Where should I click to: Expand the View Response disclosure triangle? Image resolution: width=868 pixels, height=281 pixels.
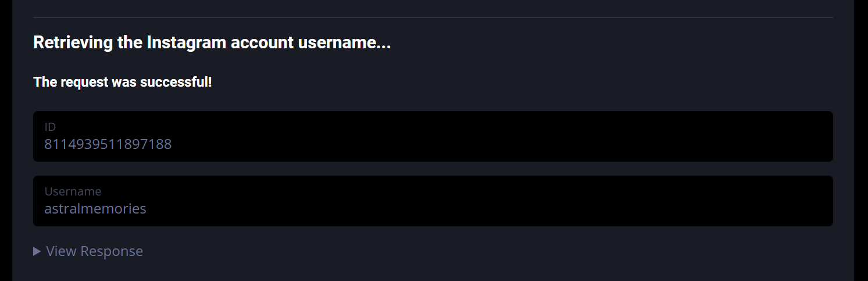point(37,251)
